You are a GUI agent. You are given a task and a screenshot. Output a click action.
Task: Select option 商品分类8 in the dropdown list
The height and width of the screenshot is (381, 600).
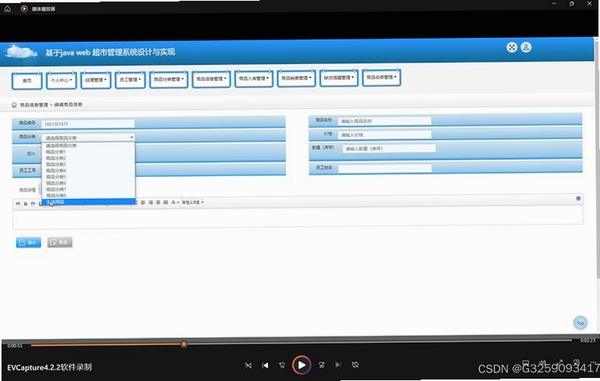[88, 195]
